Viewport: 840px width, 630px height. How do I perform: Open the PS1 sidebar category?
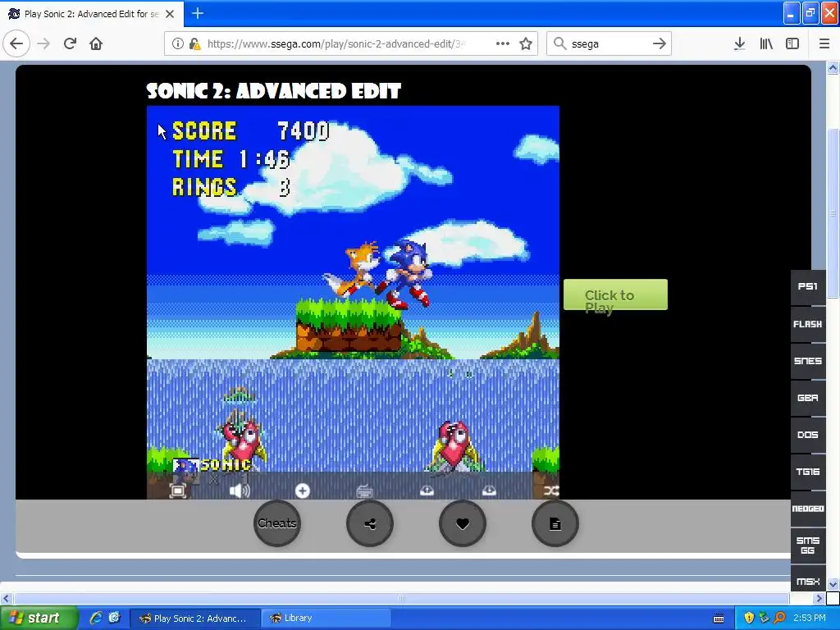click(x=808, y=286)
